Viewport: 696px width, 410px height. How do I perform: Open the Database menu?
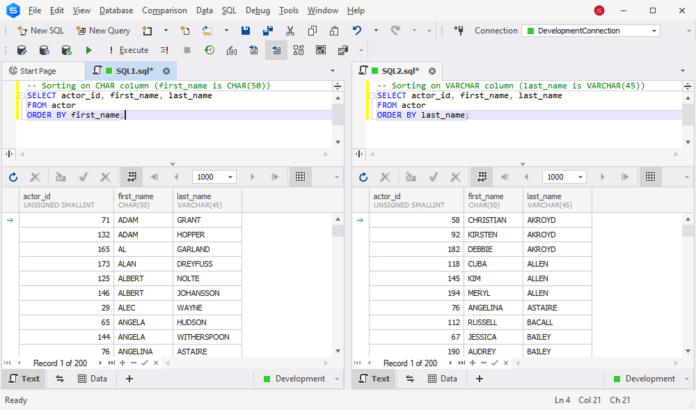pos(116,10)
